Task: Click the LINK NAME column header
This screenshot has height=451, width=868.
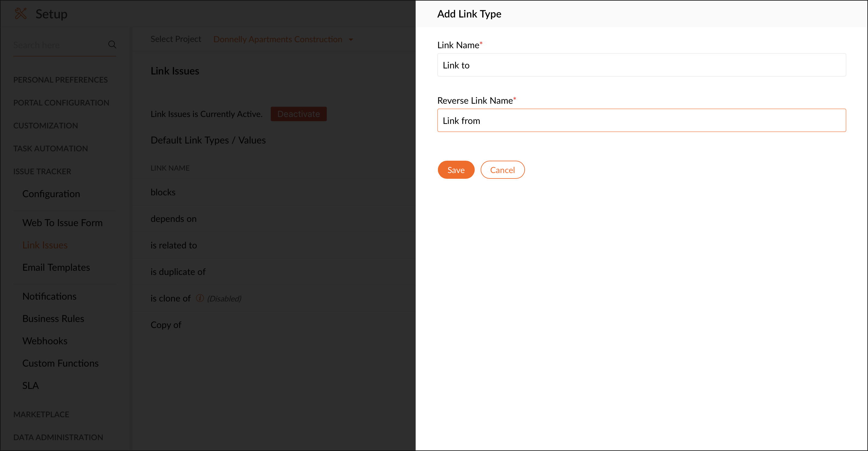Action: (x=170, y=168)
